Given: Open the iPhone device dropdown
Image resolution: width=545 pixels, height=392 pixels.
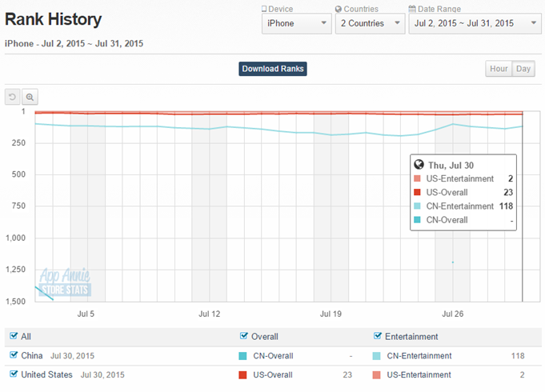Looking at the screenshot, I should click(x=296, y=23).
